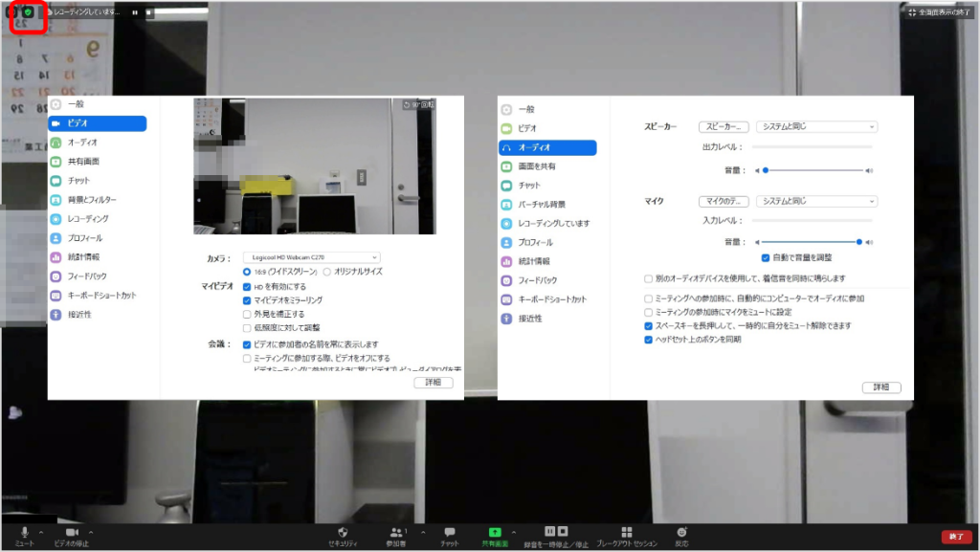Click the red 終了 end meeting button
The image size is (980, 552).
pos(956,537)
